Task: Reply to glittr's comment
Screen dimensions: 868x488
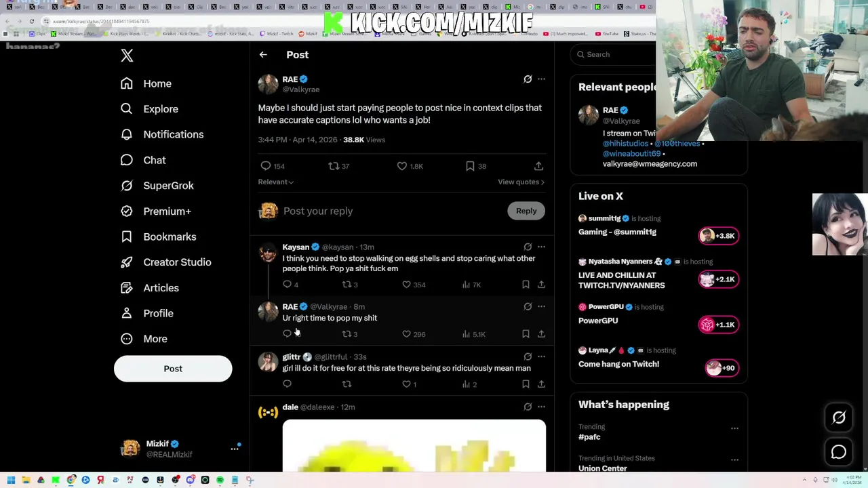Action: click(287, 384)
